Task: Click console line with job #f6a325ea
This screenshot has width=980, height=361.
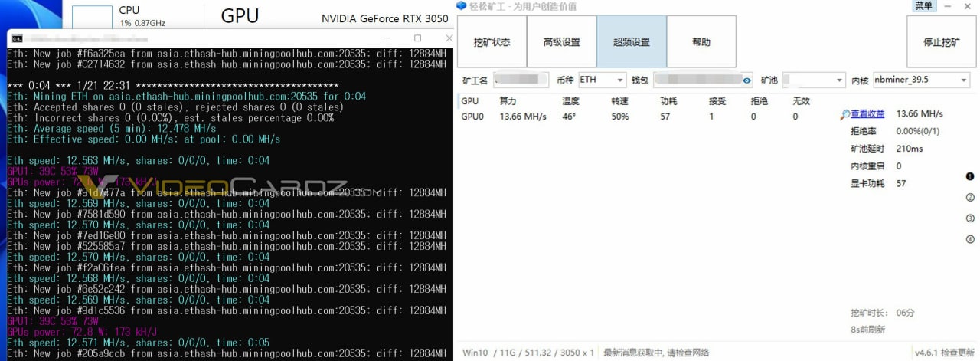Action: pos(227,54)
